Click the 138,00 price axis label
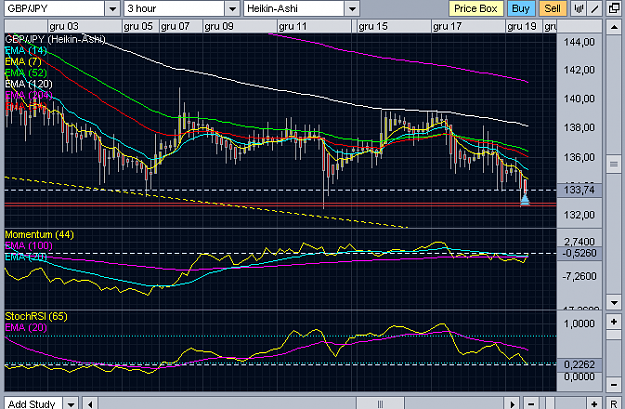Image resolution: width=625 pixels, height=409 pixels. (579, 128)
